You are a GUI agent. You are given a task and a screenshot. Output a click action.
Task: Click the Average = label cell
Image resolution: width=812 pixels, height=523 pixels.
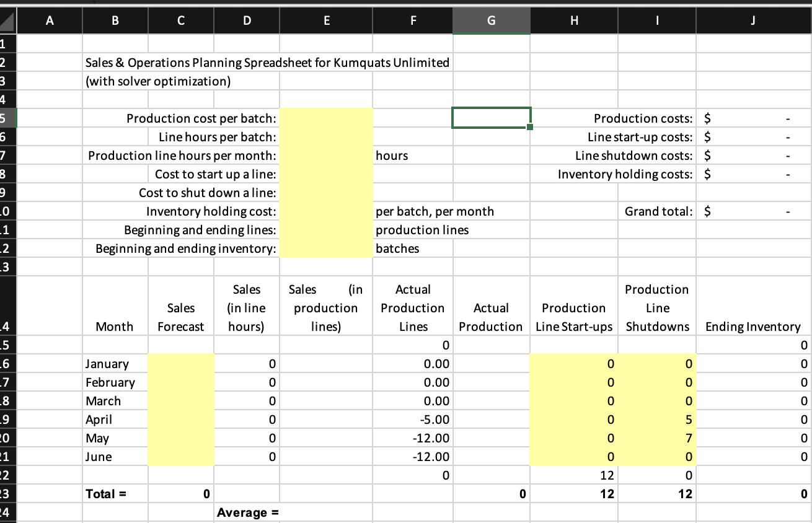click(247, 512)
